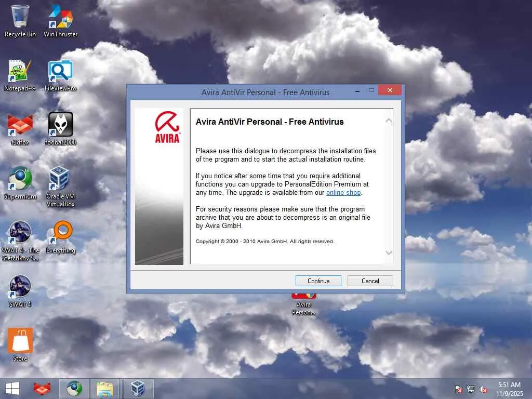
Task: Cancel the Avira installation dialog
Action: 370,281
